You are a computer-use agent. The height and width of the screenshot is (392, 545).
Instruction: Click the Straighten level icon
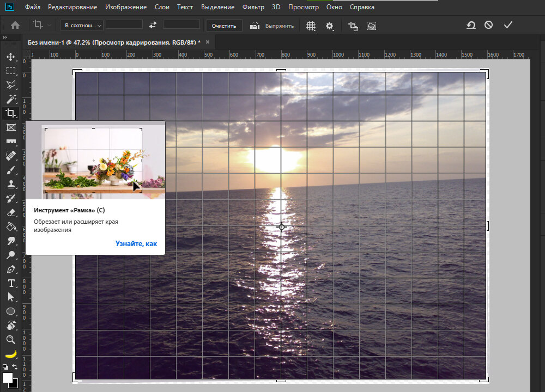click(x=255, y=26)
